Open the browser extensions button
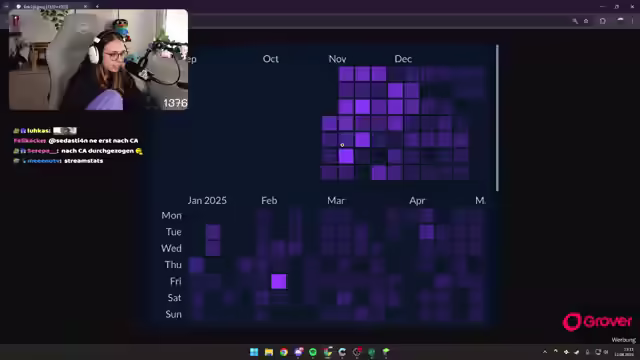The width and height of the screenshot is (640, 360). [602, 21]
